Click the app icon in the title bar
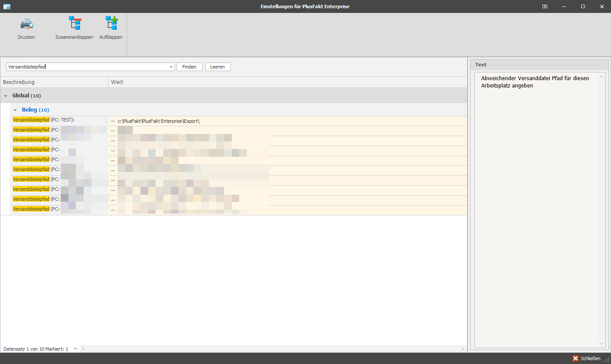The height and width of the screenshot is (364, 611). pyautogui.click(x=6, y=6)
